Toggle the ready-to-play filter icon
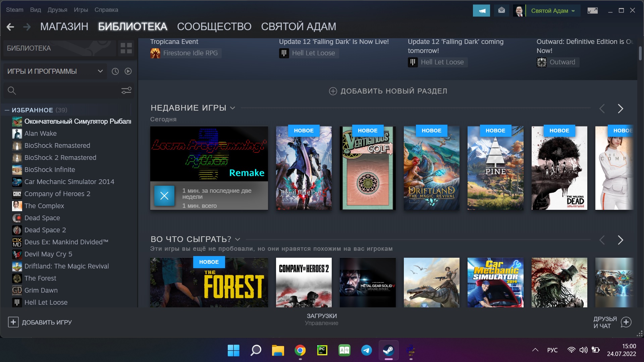 [x=128, y=71]
